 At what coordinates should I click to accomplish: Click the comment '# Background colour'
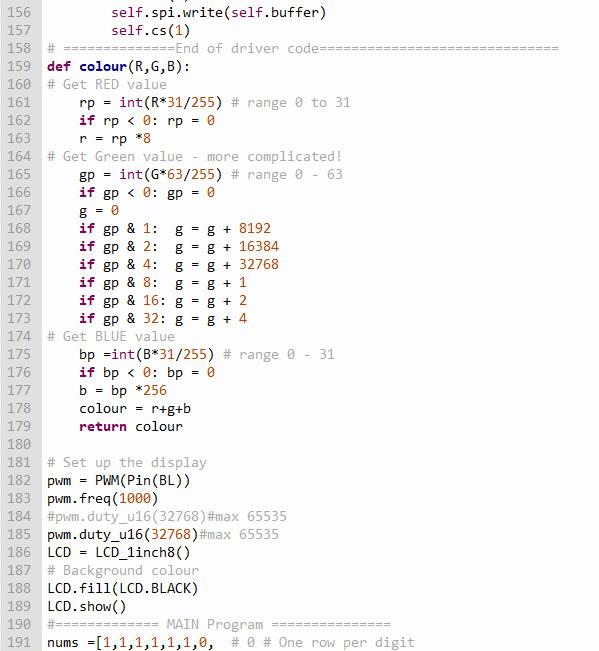click(x=123, y=570)
